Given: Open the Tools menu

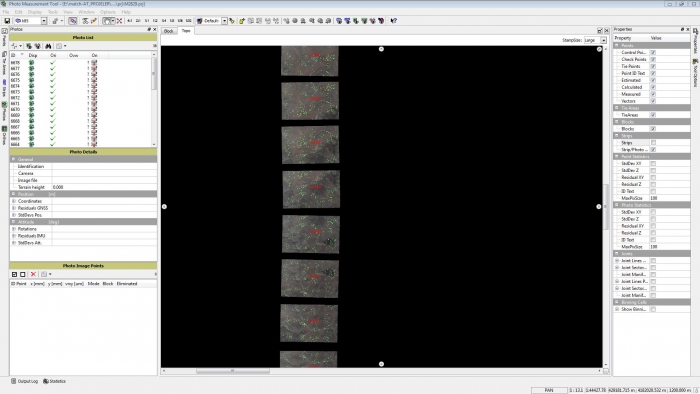Looking at the screenshot, I should coord(52,12).
